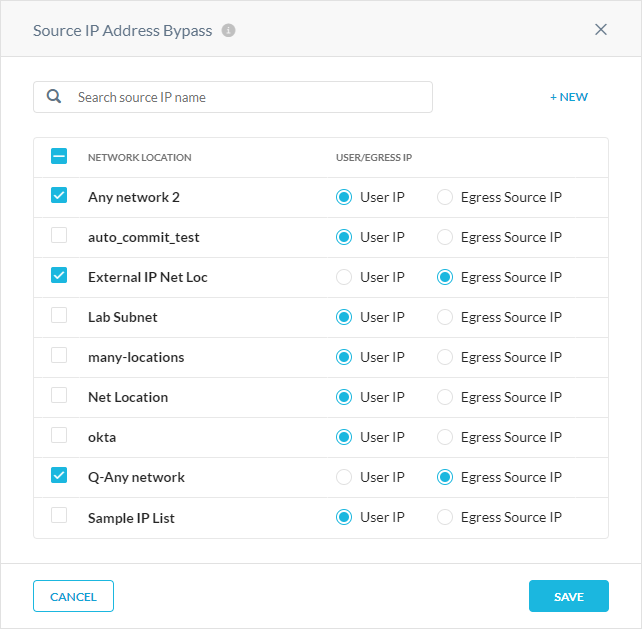
Task: Check the auto_commit_test checkbox
Action: point(59,236)
